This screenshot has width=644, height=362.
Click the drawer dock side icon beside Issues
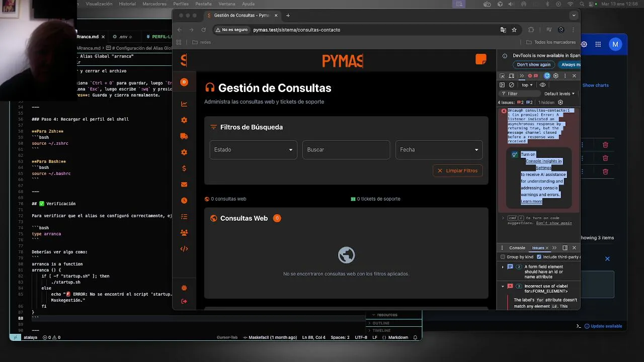(565, 248)
